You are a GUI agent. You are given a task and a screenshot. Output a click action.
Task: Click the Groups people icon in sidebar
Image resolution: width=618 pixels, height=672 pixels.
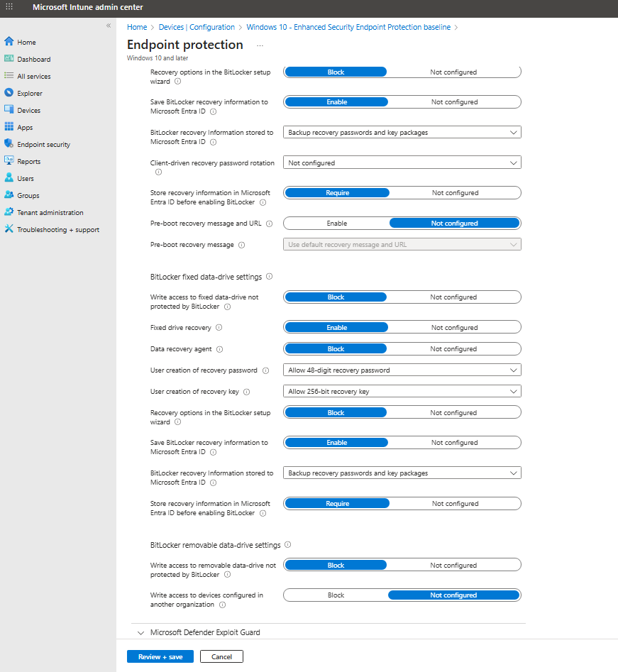[x=9, y=195]
